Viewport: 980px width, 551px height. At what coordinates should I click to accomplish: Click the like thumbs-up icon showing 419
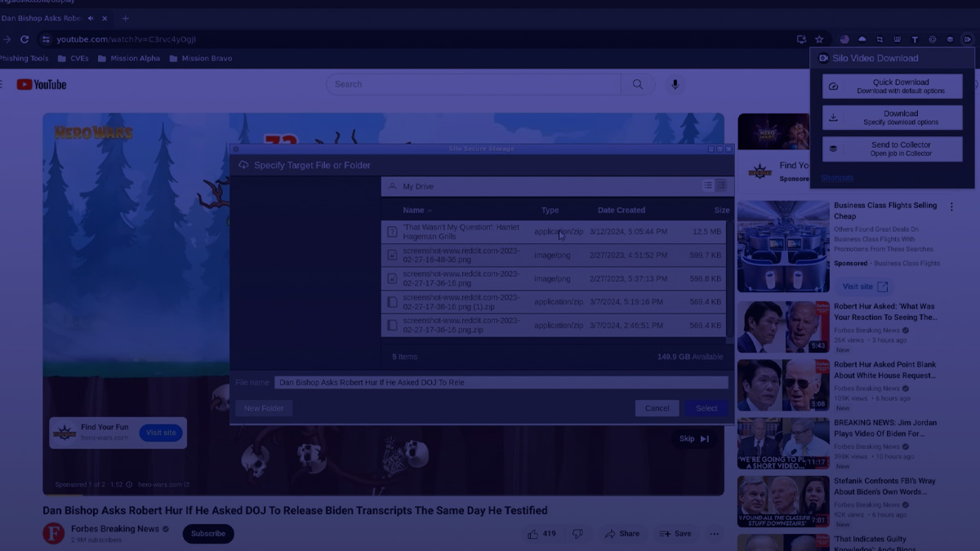(x=532, y=534)
